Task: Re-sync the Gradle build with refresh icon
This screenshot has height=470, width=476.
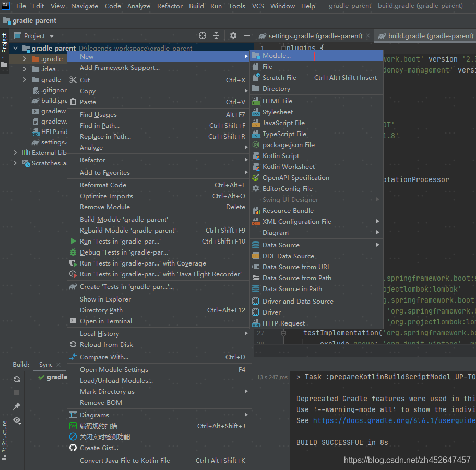Action: (x=16, y=380)
